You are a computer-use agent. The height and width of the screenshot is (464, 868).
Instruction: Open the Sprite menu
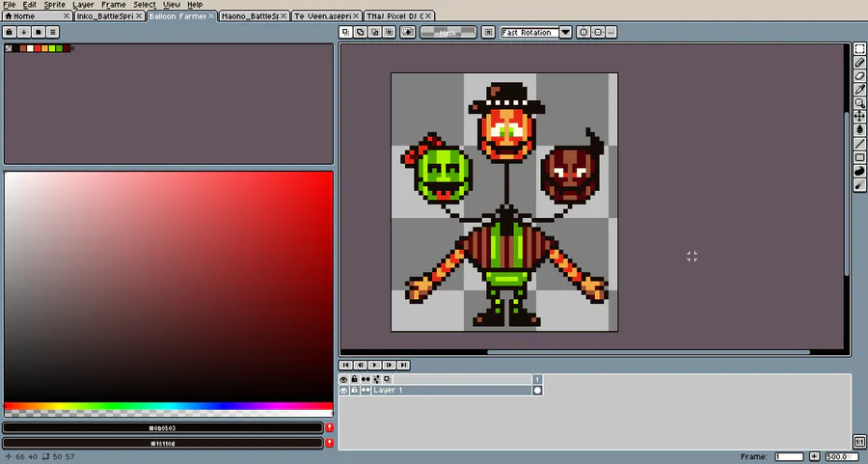click(54, 5)
